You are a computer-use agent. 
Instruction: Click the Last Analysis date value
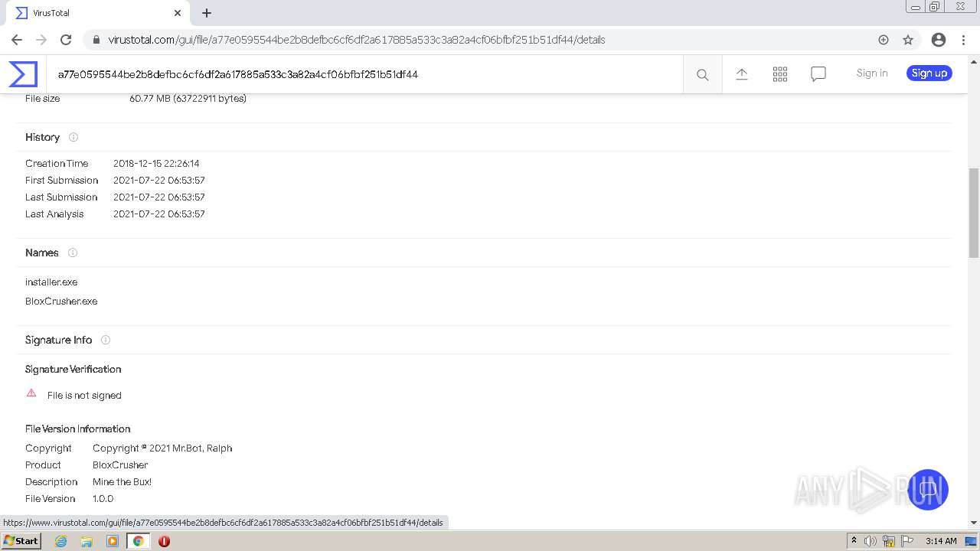coord(159,214)
